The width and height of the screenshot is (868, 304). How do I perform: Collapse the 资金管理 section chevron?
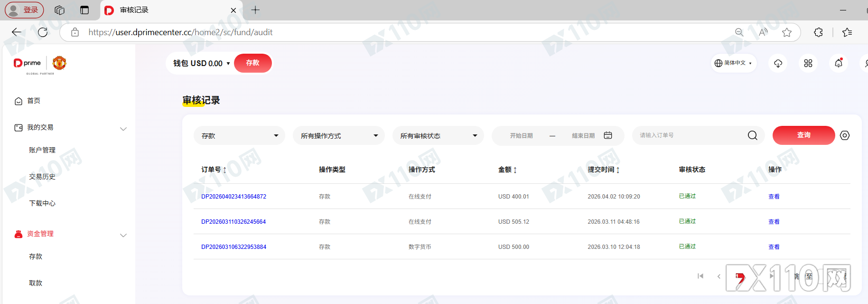coord(123,235)
